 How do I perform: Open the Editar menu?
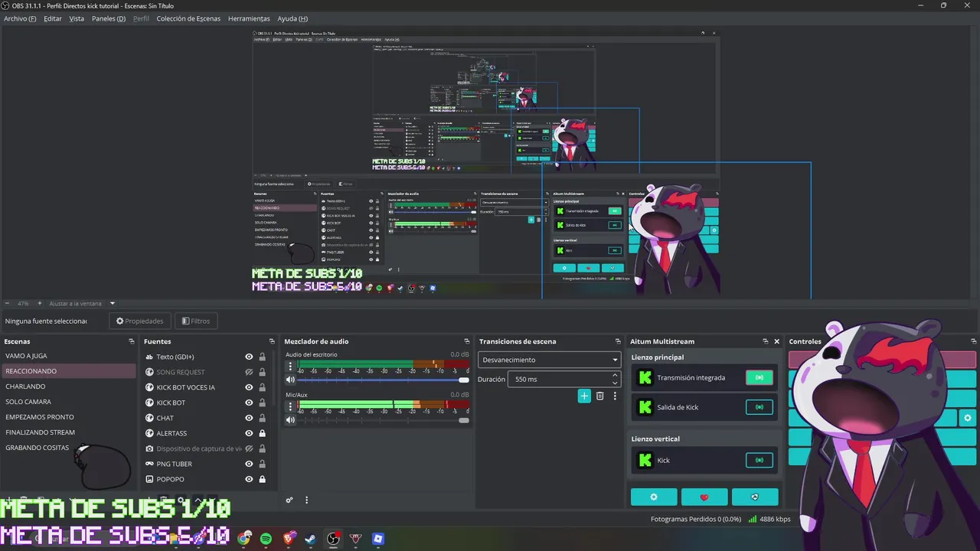click(53, 18)
